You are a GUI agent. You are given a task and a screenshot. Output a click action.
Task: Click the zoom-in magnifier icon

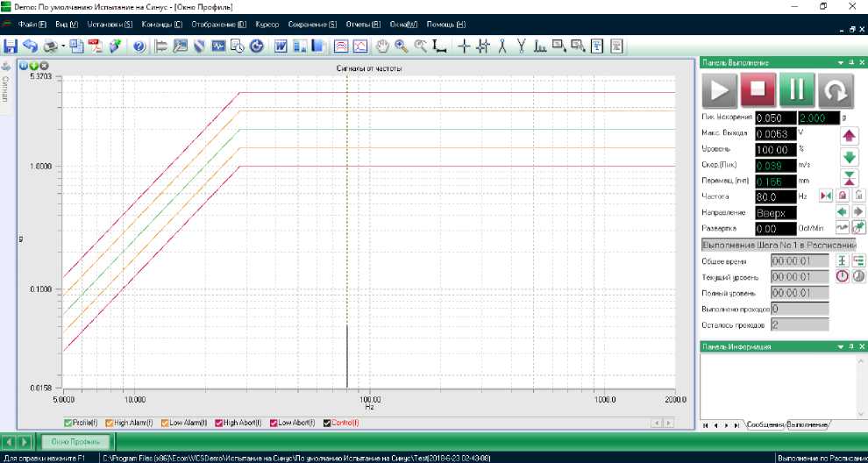coord(402,46)
